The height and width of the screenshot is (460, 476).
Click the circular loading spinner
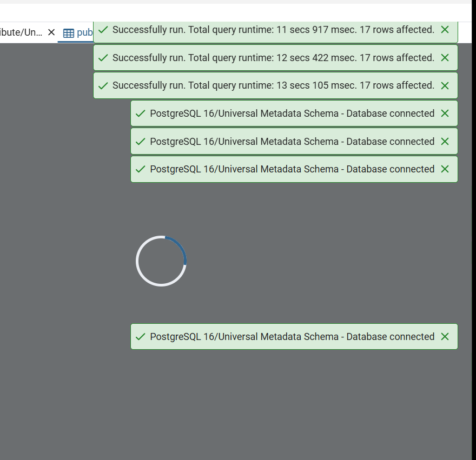pyautogui.click(x=161, y=261)
